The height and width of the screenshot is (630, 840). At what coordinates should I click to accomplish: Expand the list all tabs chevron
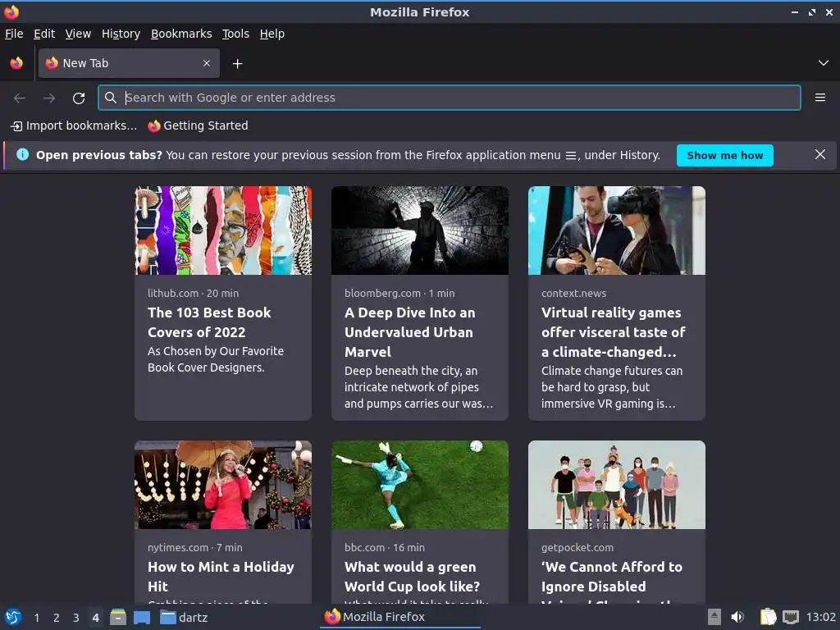click(824, 63)
